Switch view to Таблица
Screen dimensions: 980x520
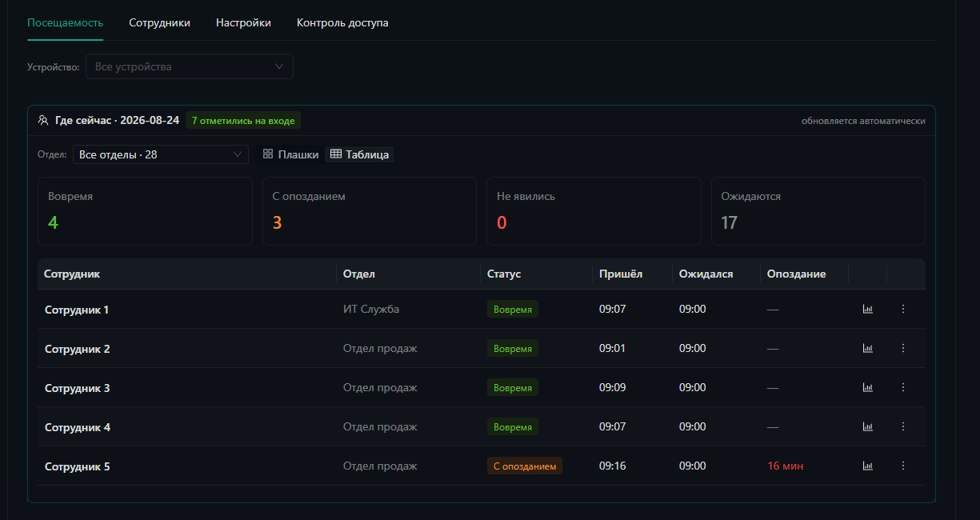359,154
